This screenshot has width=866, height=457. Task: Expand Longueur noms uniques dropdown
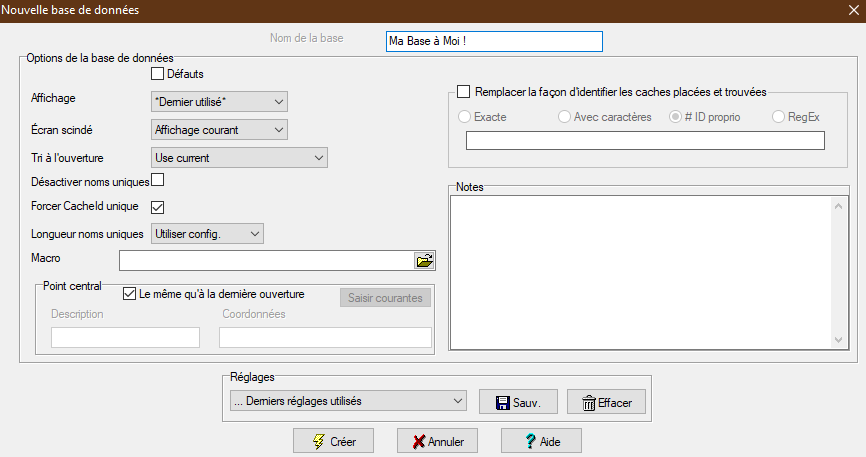coord(206,234)
